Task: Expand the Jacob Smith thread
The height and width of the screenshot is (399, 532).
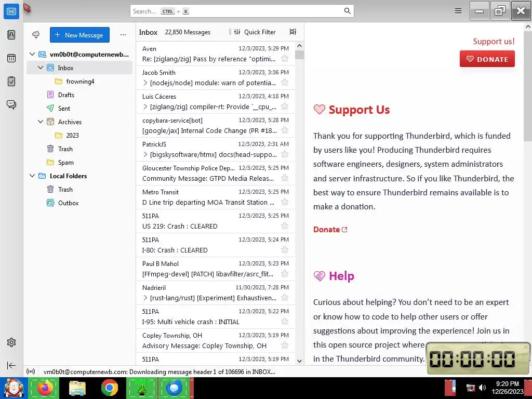Action: pyautogui.click(x=145, y=83)
